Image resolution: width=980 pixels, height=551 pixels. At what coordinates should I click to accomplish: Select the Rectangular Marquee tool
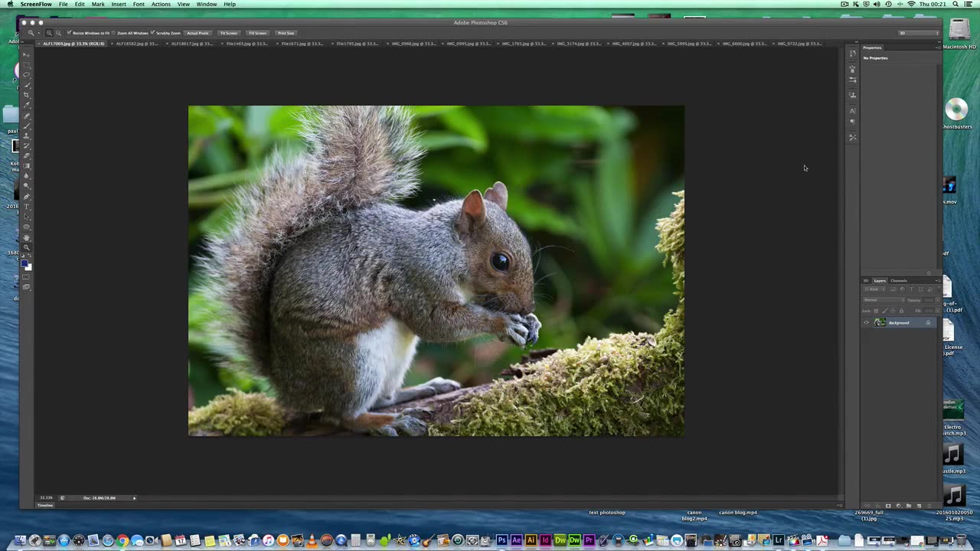(26, 64)
